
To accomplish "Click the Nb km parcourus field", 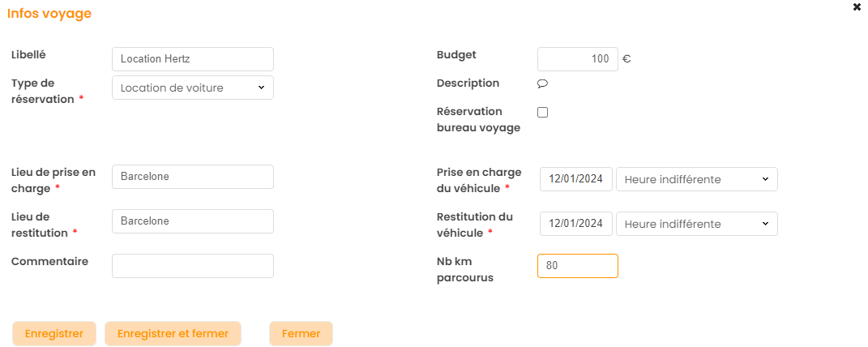I will 577,266.
